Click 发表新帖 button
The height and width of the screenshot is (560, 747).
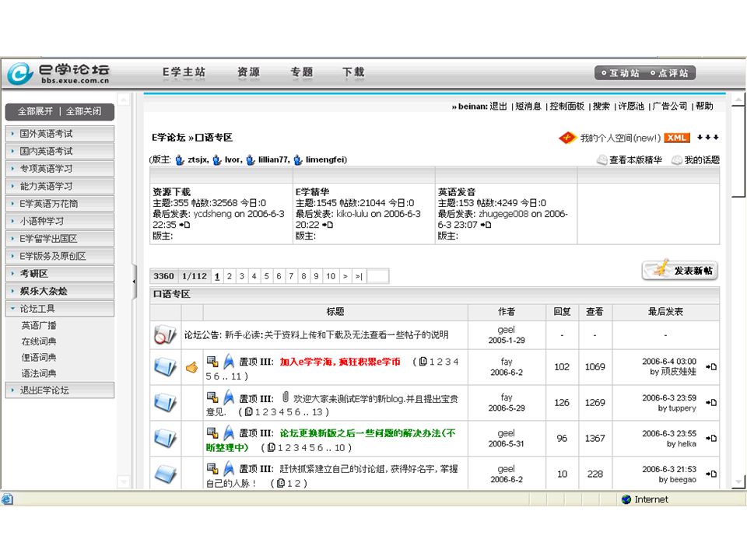(x=680, y=271)
